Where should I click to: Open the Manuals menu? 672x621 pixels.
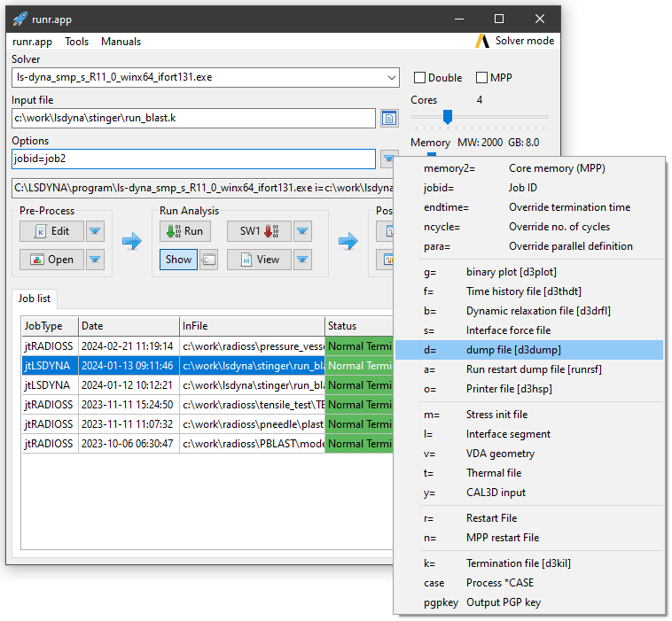pyautogui.click(x=121, y=42)
